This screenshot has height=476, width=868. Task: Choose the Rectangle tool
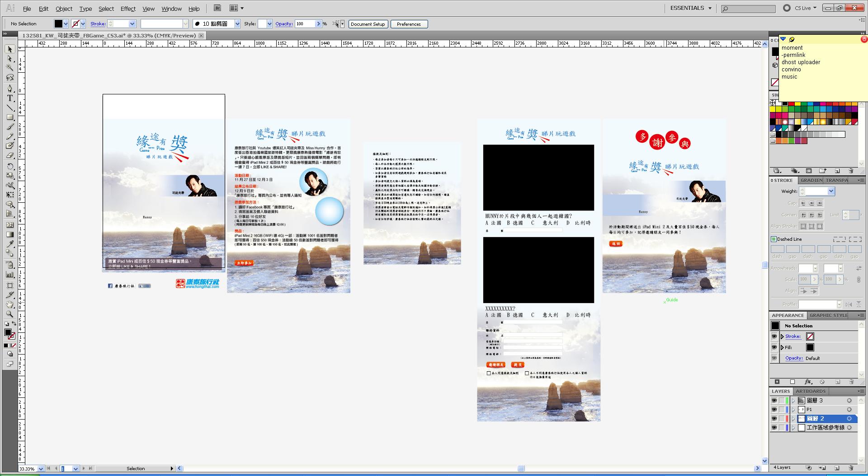(x=10, y=117)
